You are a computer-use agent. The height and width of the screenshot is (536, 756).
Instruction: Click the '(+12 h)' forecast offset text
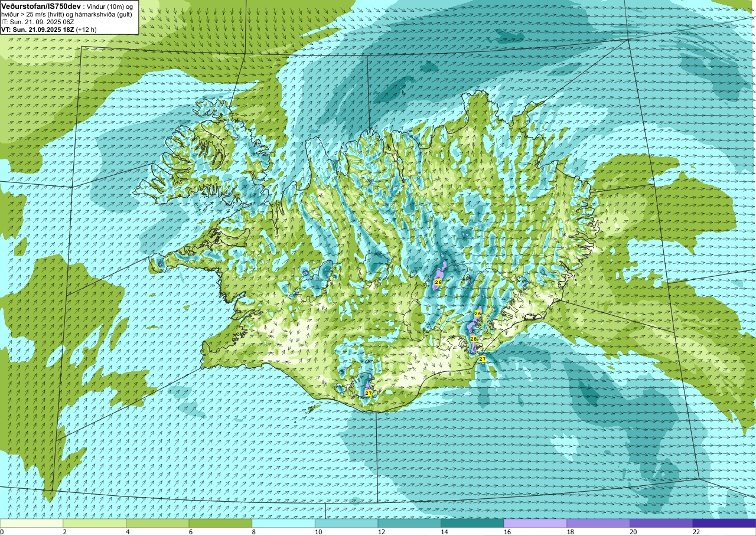tap(87, 29)
